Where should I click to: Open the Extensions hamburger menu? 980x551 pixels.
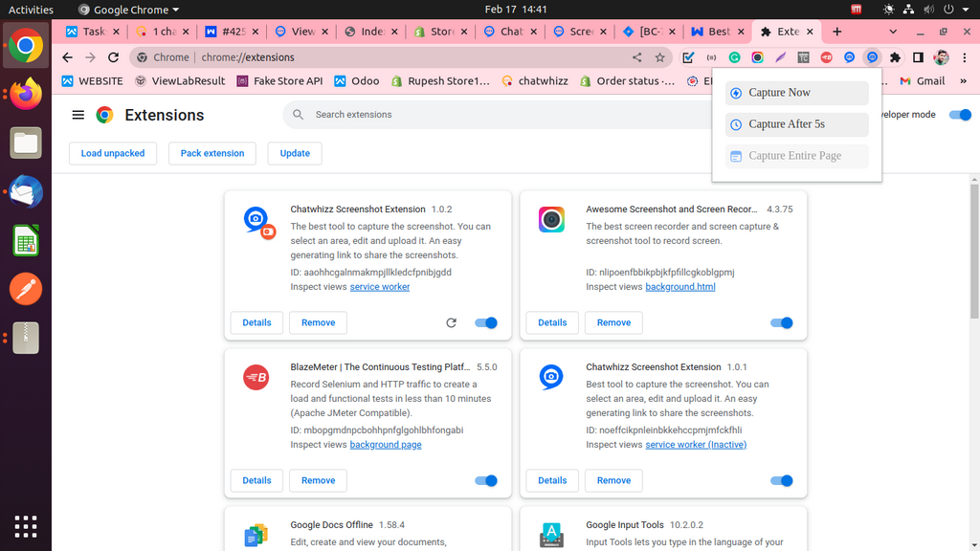coord(78,115)
